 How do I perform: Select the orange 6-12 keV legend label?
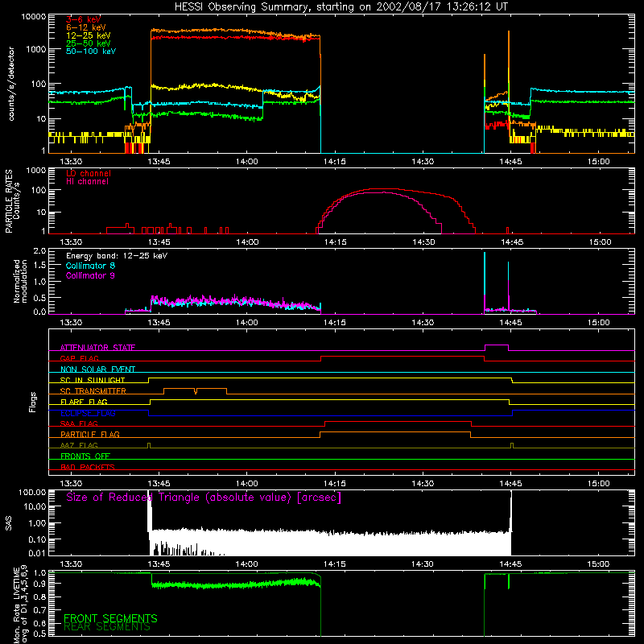[x=86, y=27]
